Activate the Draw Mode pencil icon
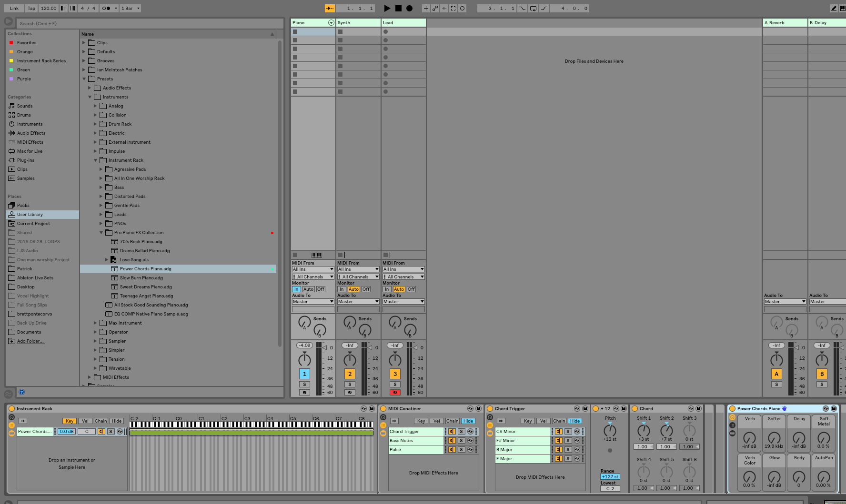This screenshot has width=846, height=504. (x=834, y=8)
